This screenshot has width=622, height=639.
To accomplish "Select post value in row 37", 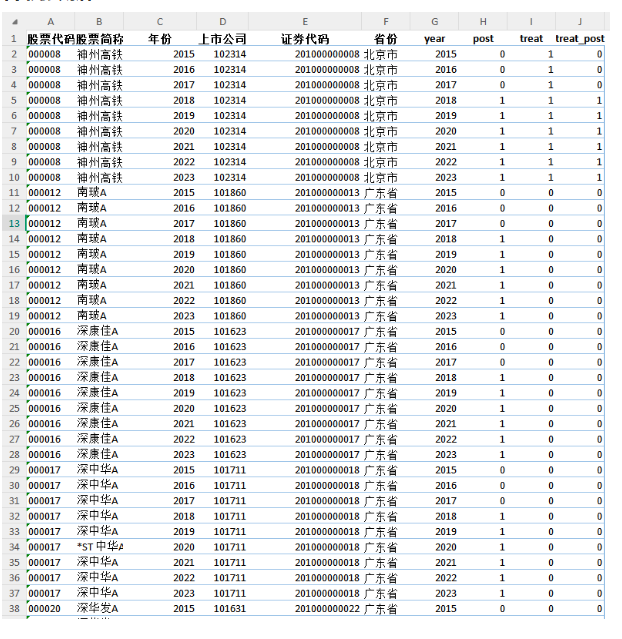I will pos(483,593).
